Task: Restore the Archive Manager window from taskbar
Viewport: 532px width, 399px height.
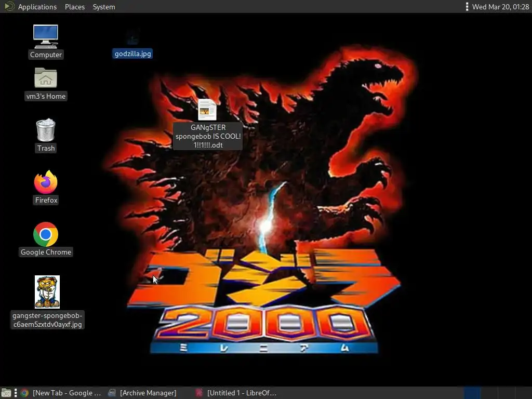Action: point(142,393)
